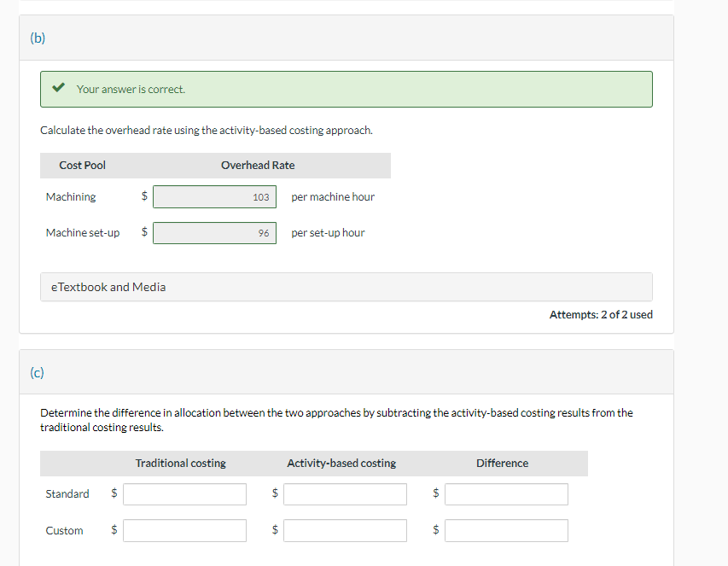Click the Standard Activity-based costing input box
The width and height of the screenshot is (728, 566).
345,493
